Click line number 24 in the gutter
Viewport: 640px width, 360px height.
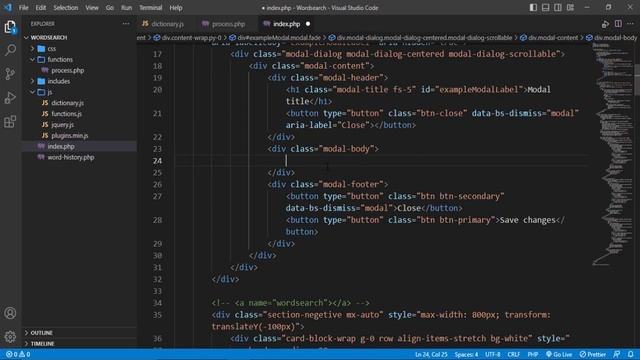pos(158,161)
